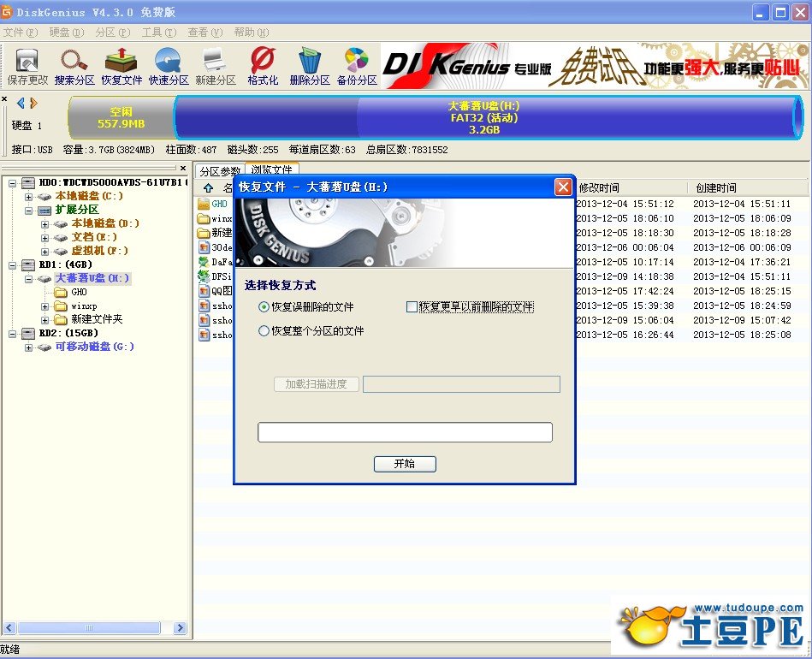The width and height of the screenshot is (812, 659).
Task: Select the 大蕃薯U盘(H:) FAT32 partition bar
Action: 487,117
